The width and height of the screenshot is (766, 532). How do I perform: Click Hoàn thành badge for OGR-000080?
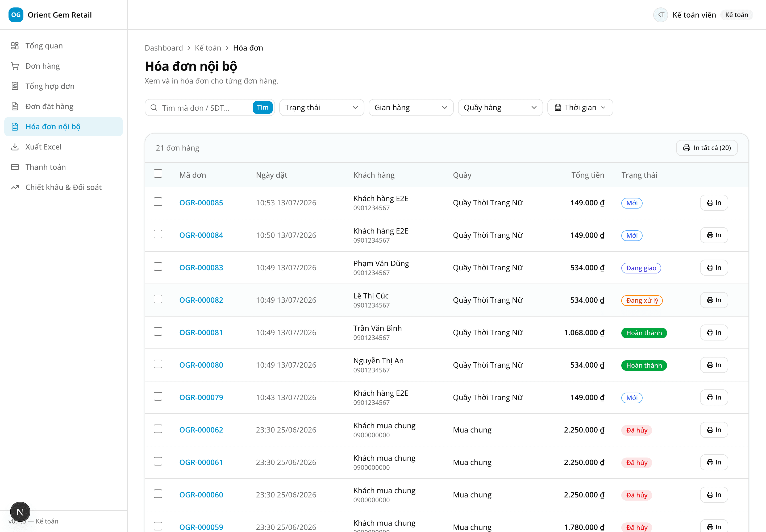point(644,365)
